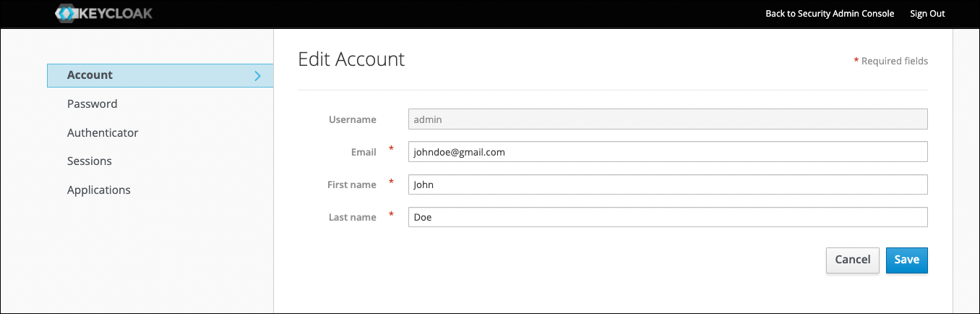Screen dimensions: 980x314
Task: Click the disabled Username field showing admin
Action: (668, 119)
